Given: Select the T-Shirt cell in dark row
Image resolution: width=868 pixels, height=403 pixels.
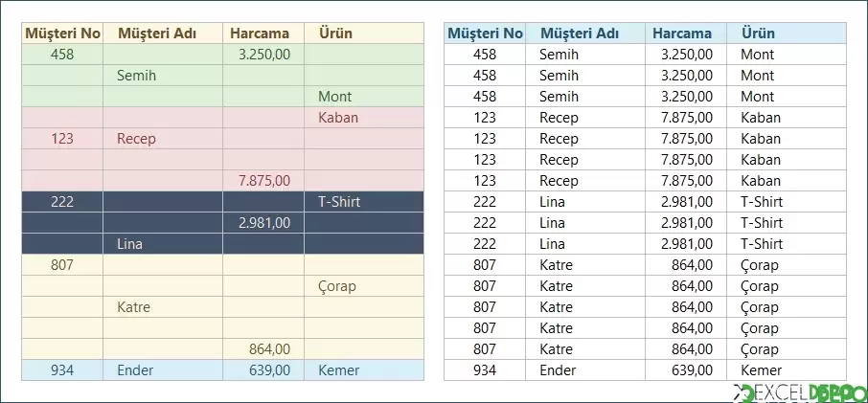Looking at the screenshot, I should point(364,202).
